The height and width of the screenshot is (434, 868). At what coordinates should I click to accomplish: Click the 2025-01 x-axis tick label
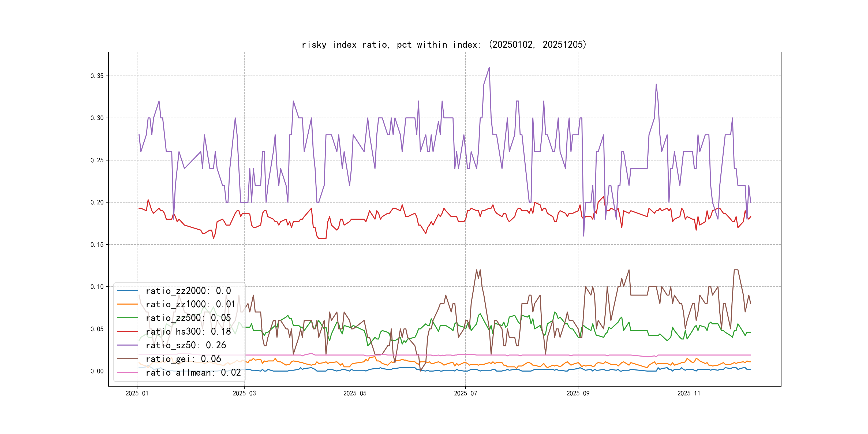coord(137,393)
